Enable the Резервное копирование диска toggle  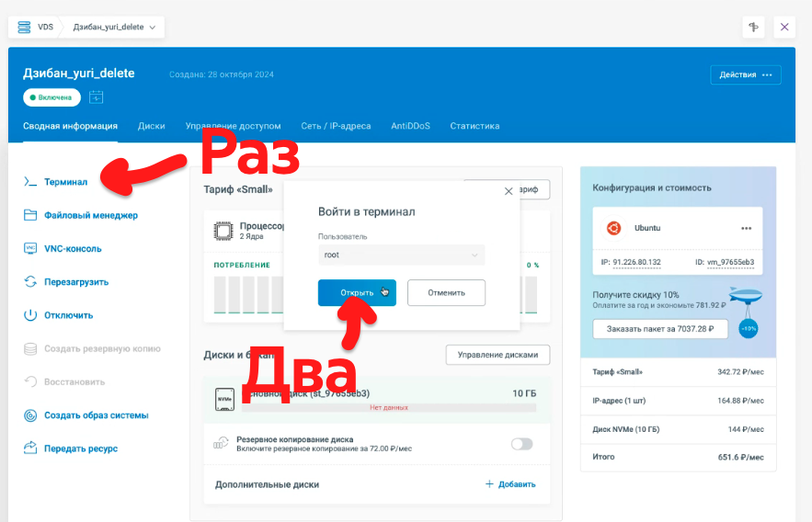521,444
